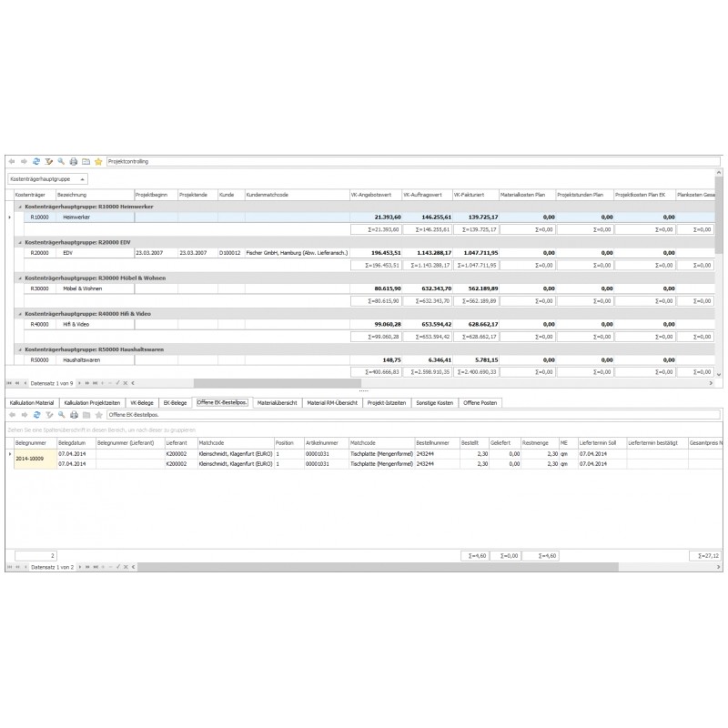Switch to the Materialübersicht tab
The height and width of the screenshot is (728, 728).
[278, 403]
